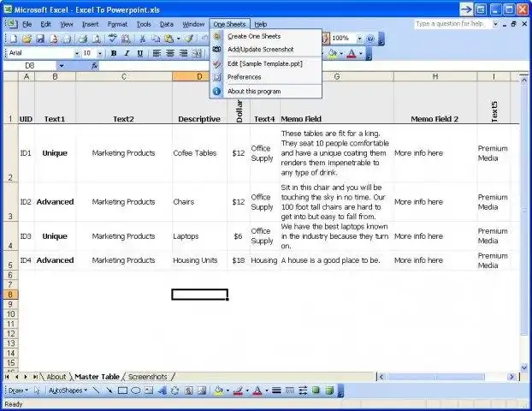Screen dimensions: 532x411
Task: Toggle Underline formatting
Action: pos(140,53)
